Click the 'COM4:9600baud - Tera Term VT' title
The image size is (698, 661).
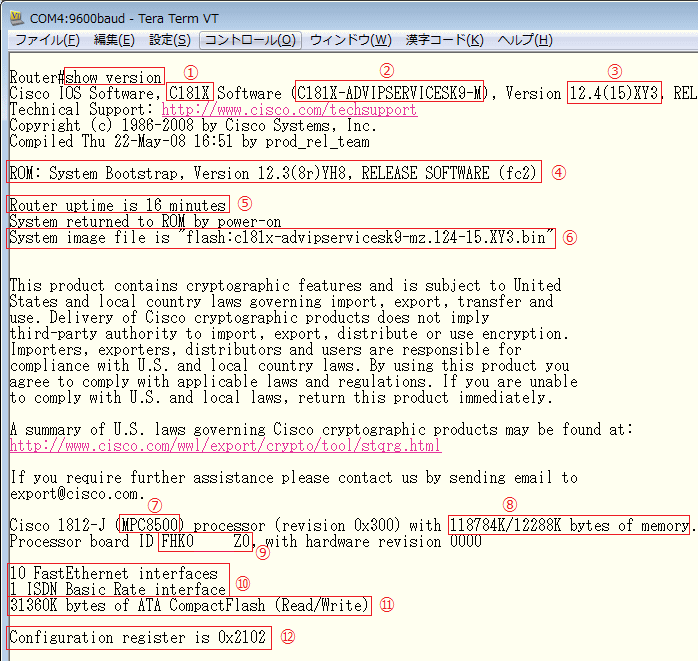[124, 18]
